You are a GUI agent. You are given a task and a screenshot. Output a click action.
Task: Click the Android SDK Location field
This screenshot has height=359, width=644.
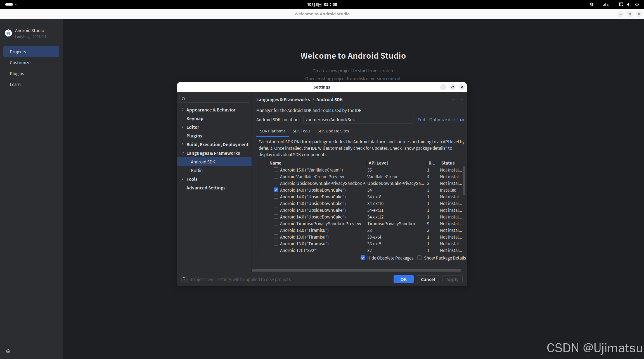[358, 120]
